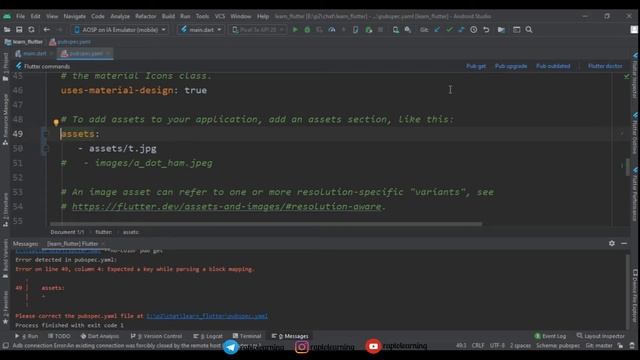Open the device selector dropdown AOSP Emulator
640x360 pixels.
(120, 30)
